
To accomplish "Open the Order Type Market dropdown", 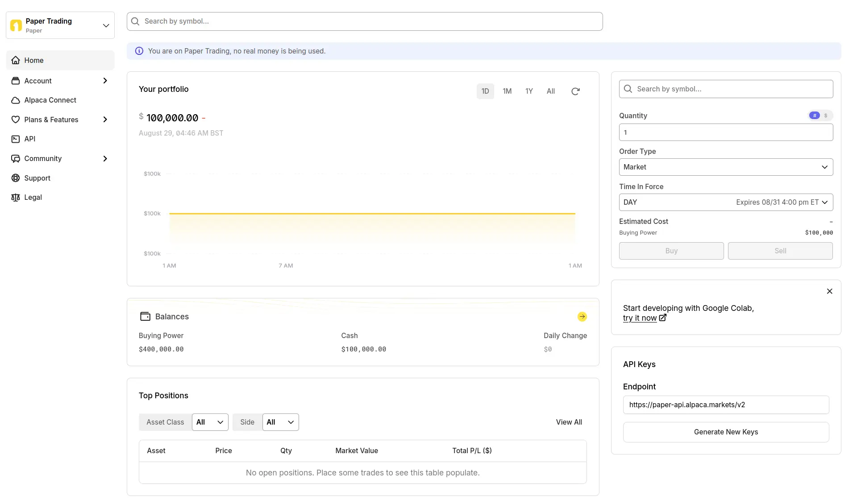I will coord(726,167).
